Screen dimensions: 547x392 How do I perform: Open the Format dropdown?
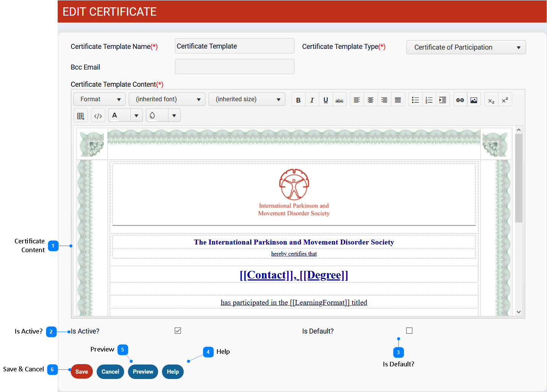coord(99,99)
